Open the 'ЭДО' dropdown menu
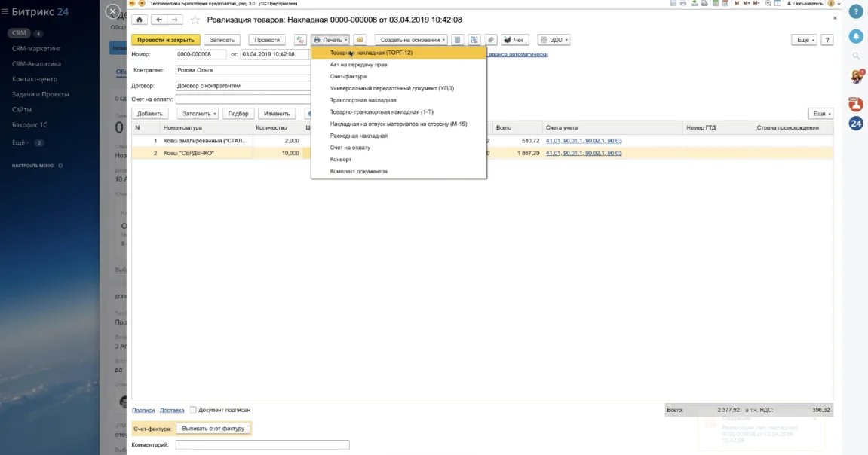 point(554,40)
